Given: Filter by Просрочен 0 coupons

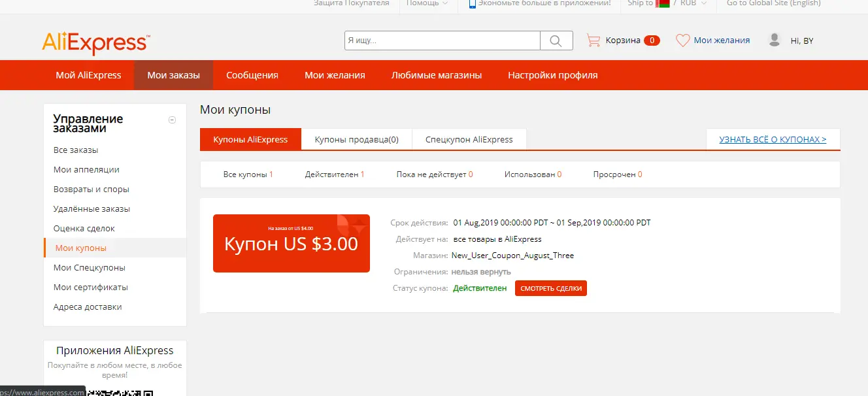Looking at the screenshot, I should 618,174.
